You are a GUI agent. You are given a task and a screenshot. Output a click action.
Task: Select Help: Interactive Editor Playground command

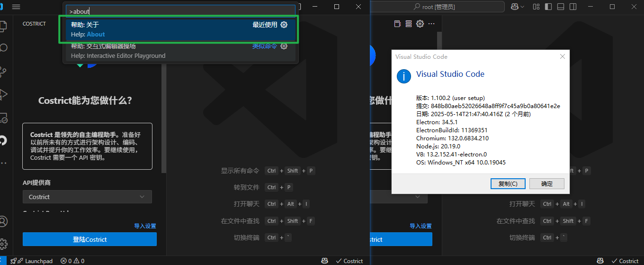click(x=179, y=51)
